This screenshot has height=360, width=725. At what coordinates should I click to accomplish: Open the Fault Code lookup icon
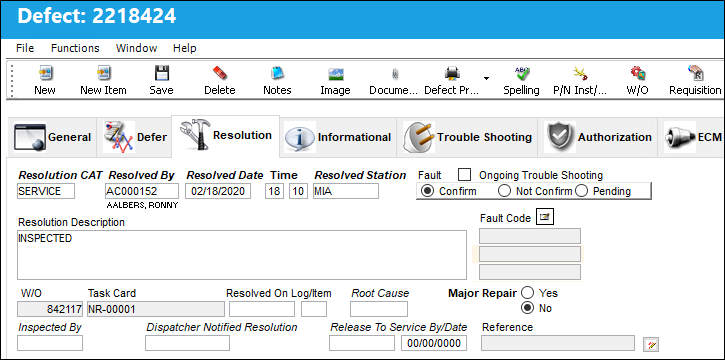(x=545, y=217)
